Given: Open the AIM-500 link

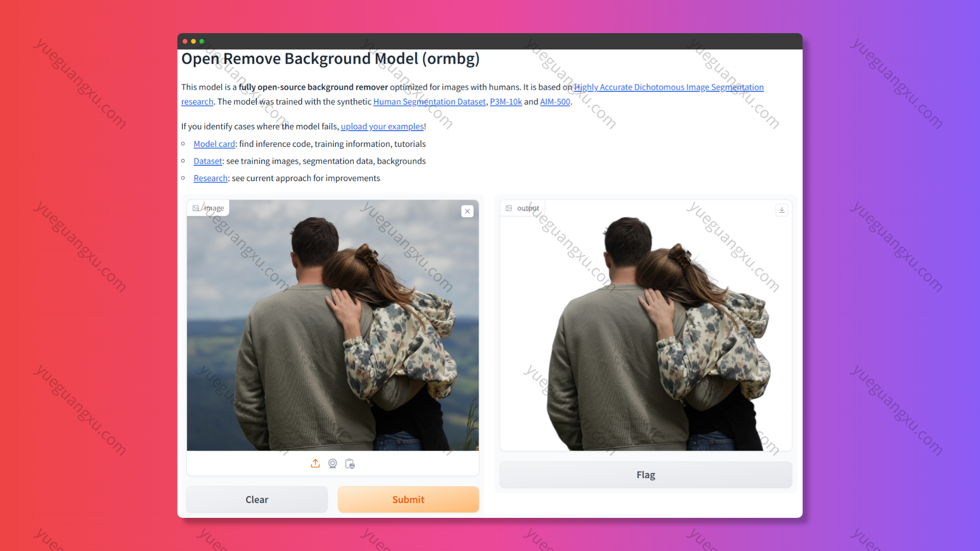Looking at the screenshot, I should coord(555,102).
